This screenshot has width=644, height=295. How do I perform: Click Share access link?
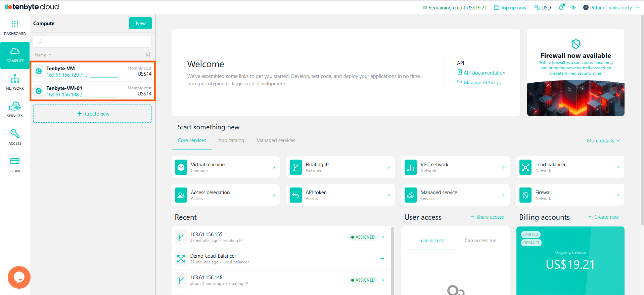pos(487,217)
